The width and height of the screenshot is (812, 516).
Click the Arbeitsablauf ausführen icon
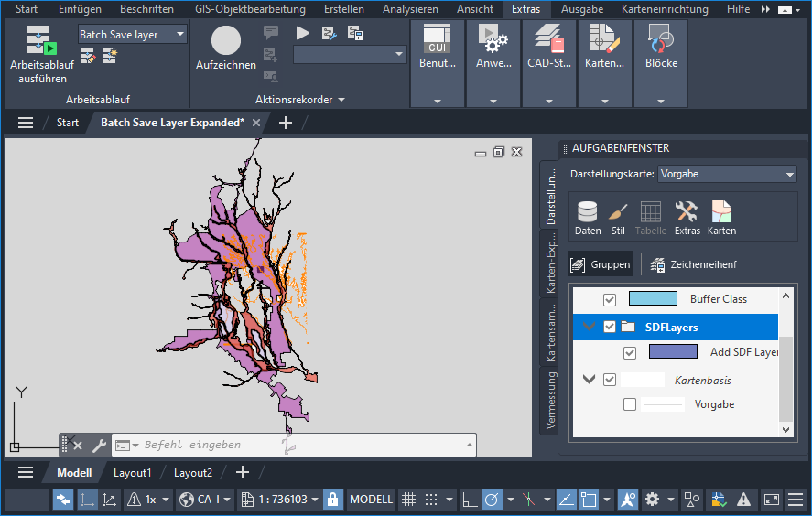point(41,42)
